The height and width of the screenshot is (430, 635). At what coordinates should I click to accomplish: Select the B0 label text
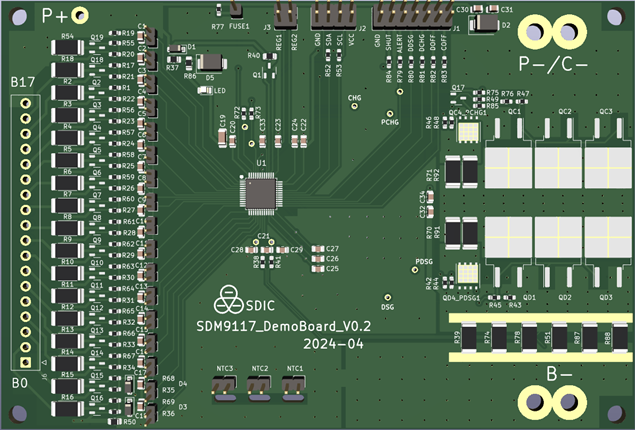point(19,383)
